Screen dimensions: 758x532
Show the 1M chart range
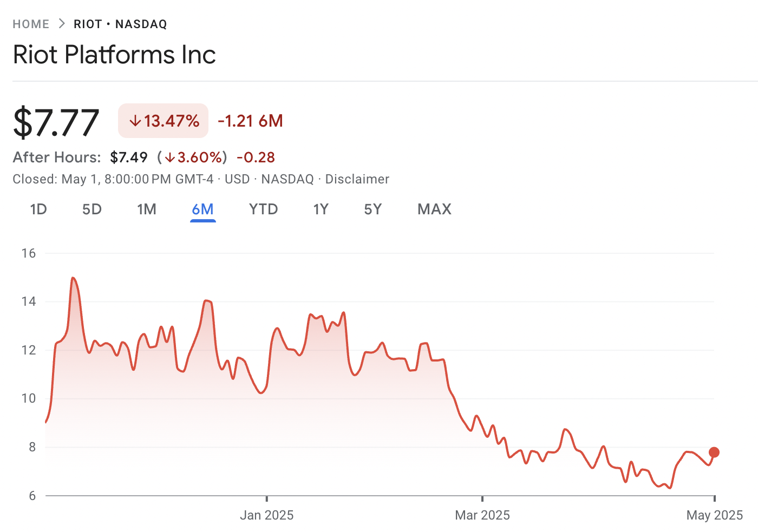click(146, 209)
